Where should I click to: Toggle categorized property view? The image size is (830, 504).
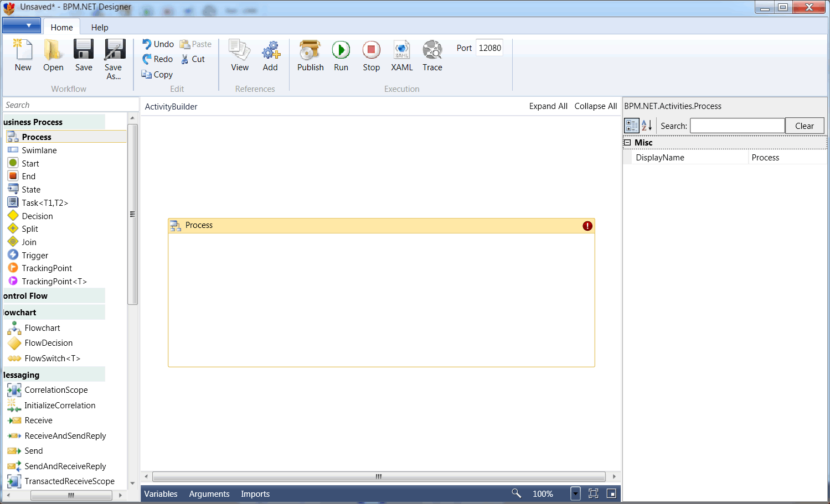pos(632,126)
